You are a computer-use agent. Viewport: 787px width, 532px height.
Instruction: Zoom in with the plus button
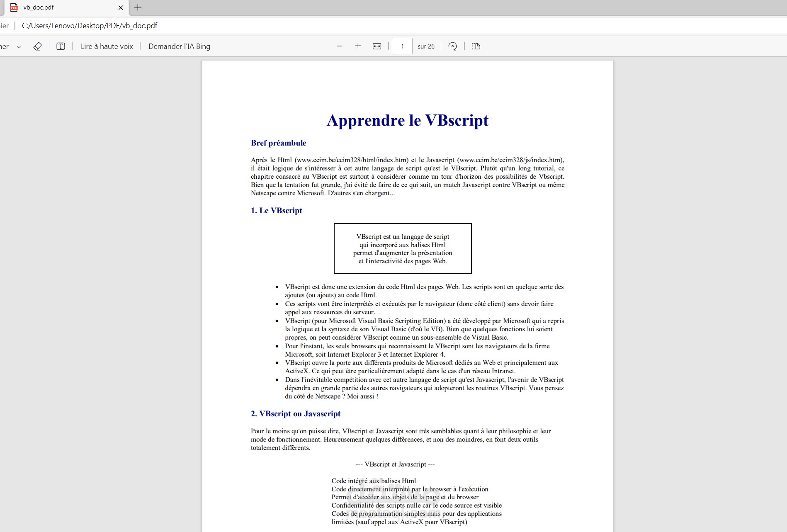point(358,46)
